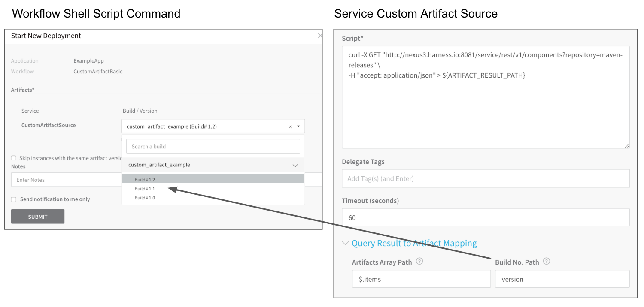The width and height of the screenshot is (644, 307).
Task: Click Artifacts Array Path field with $.items
Action: pyautogui.click(x=421, y=279)
